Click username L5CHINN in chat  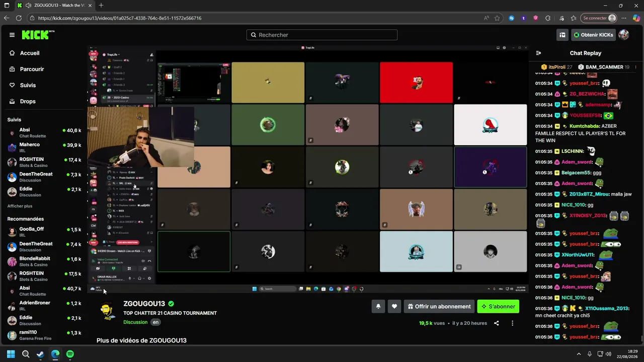[573, 151]
